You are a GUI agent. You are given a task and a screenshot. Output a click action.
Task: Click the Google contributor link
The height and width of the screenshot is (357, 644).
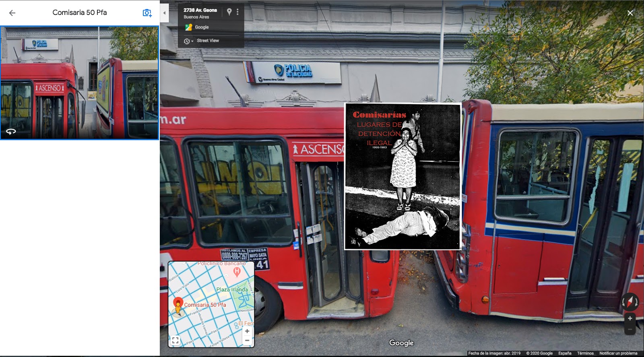coord(202,27)
